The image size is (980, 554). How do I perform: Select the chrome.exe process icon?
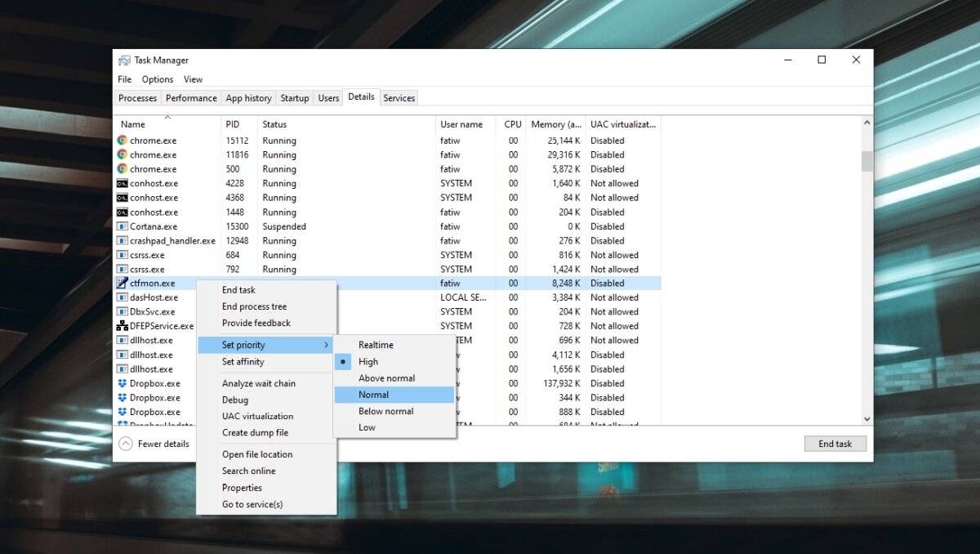(x=124, y=141)
